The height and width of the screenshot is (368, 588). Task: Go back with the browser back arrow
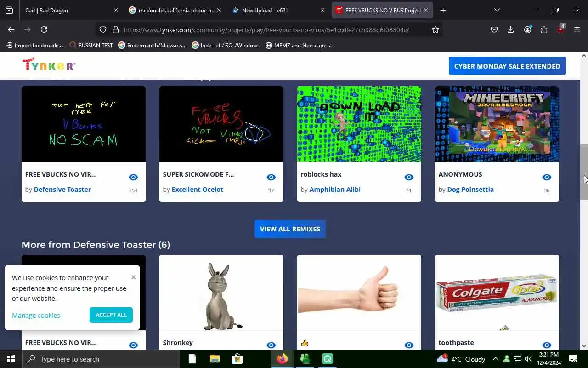(11, 29)
